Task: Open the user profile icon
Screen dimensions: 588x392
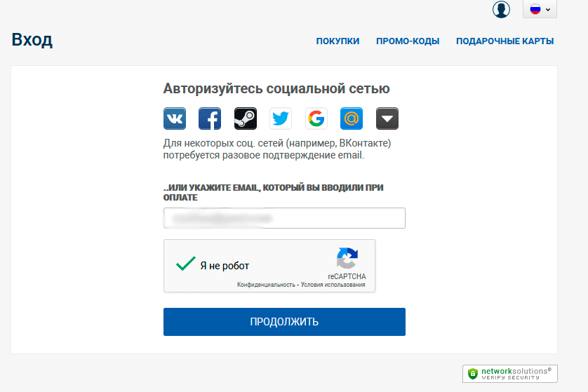Action: coord(501,10)
